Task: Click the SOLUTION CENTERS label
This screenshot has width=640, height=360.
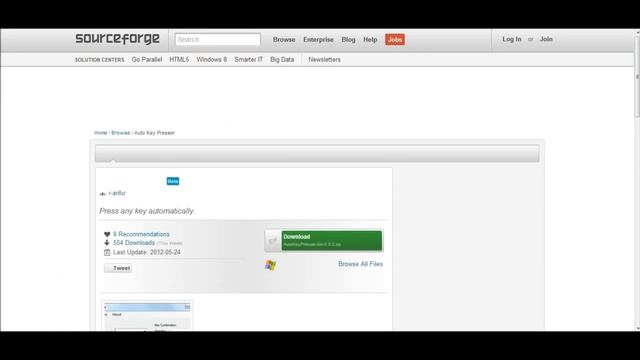Action: [99, 60]
